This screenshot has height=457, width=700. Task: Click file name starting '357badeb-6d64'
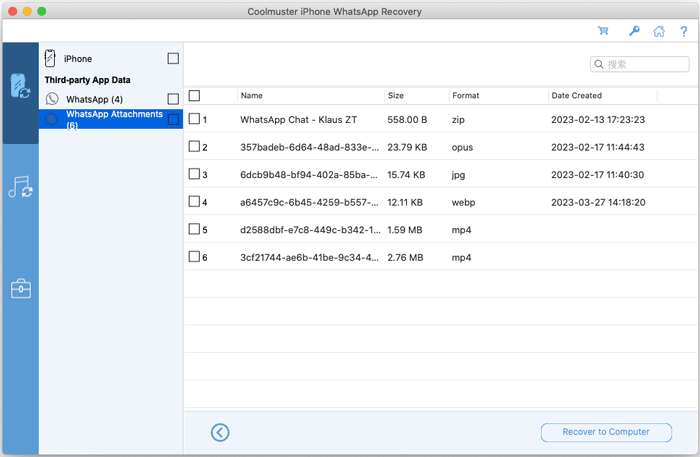pyautogui.click(x=309, y=147)
